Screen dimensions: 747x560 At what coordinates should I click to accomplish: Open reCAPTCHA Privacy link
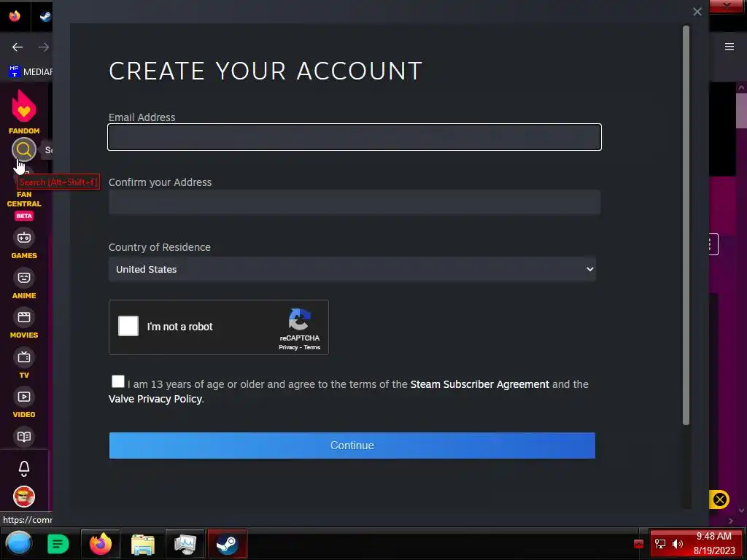[287, 347]
